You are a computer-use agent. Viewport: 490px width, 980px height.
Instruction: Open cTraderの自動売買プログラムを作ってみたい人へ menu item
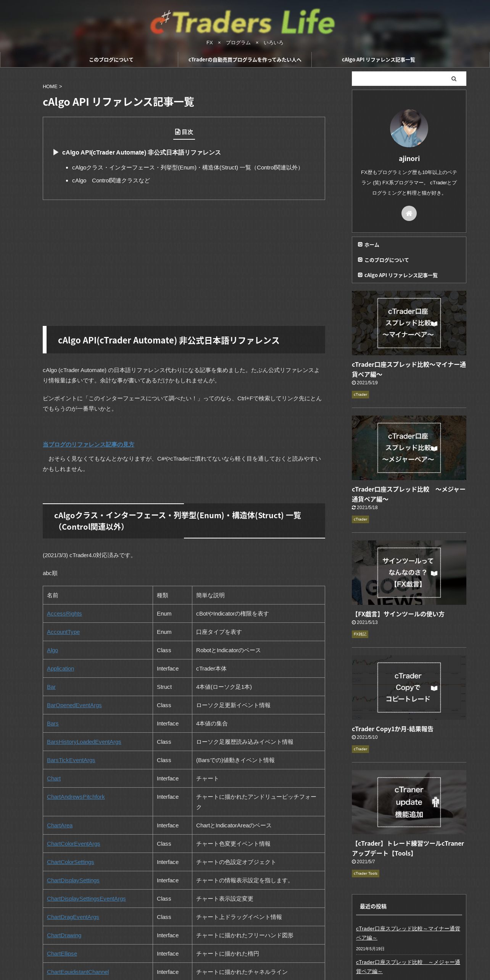tap(245, 60)
